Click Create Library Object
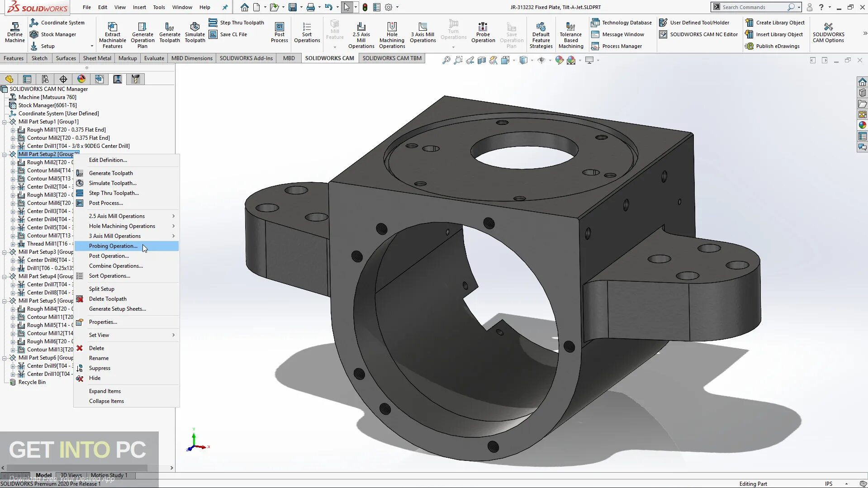Screen dimensions: 868x488 click(x=775, y=23)
